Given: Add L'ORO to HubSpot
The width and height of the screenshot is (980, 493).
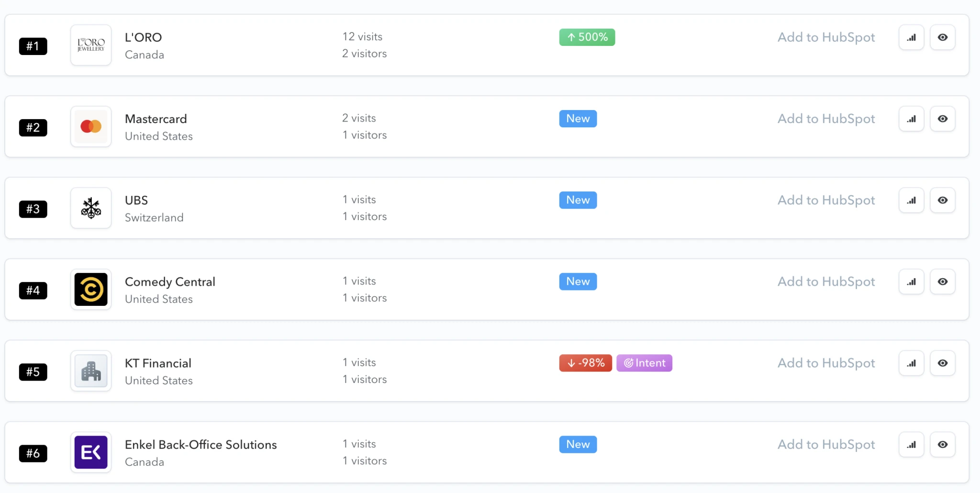Looking at the screenshot, I should pos(826,37).
